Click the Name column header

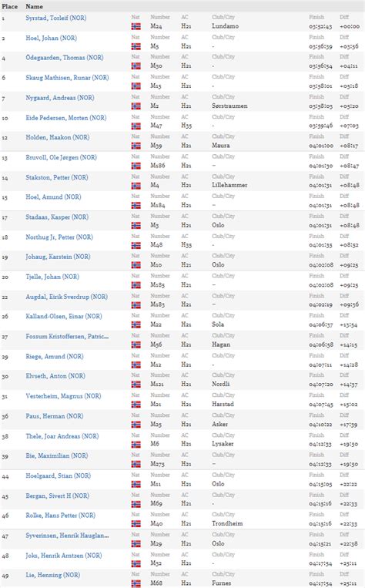click(x=34, y=6)
